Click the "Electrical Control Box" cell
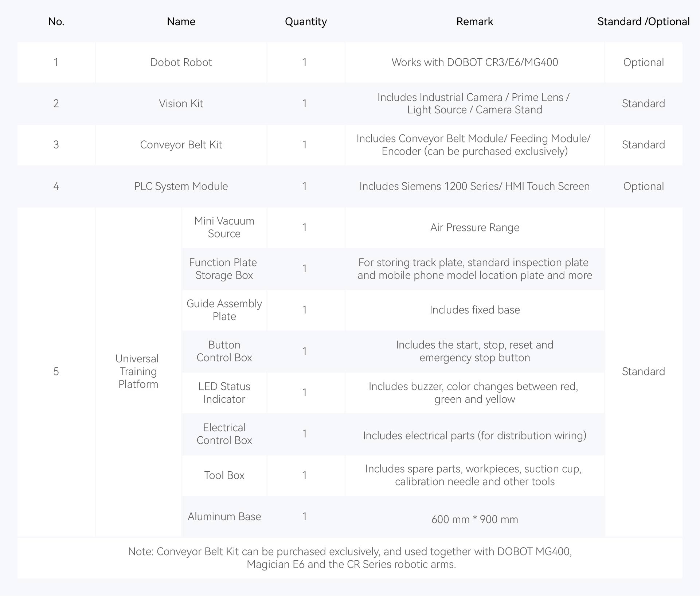Image resolution: width=700 pixels, height=596 pixels. pos(224,434)
